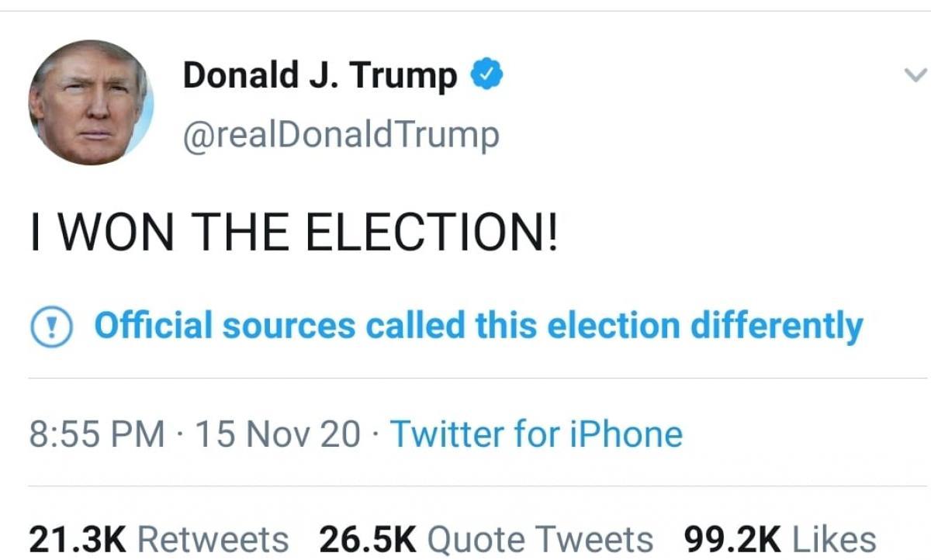Click the 15 Nov 20 date

click(278, 434)
